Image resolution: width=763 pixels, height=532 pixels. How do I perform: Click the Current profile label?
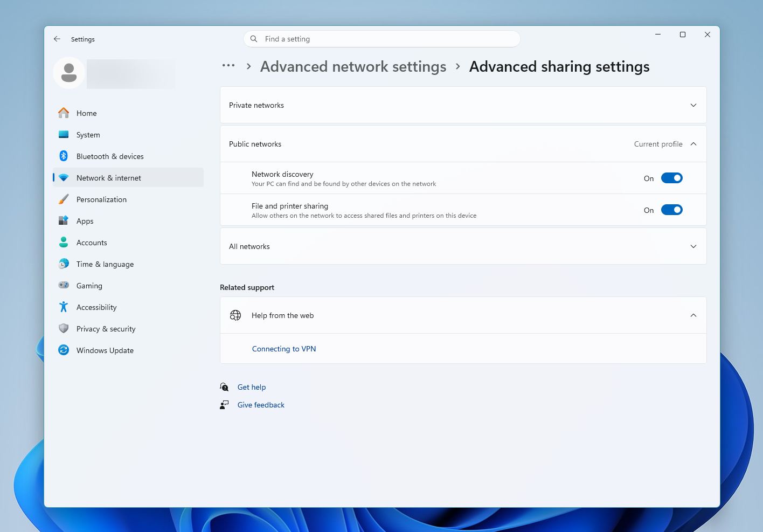click(x=658, y=144)
